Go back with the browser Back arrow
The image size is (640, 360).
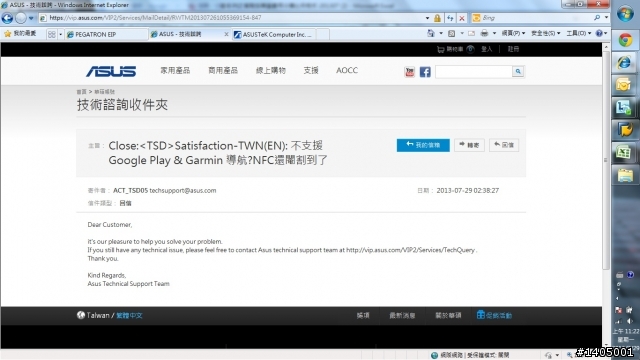click(7, 18)
